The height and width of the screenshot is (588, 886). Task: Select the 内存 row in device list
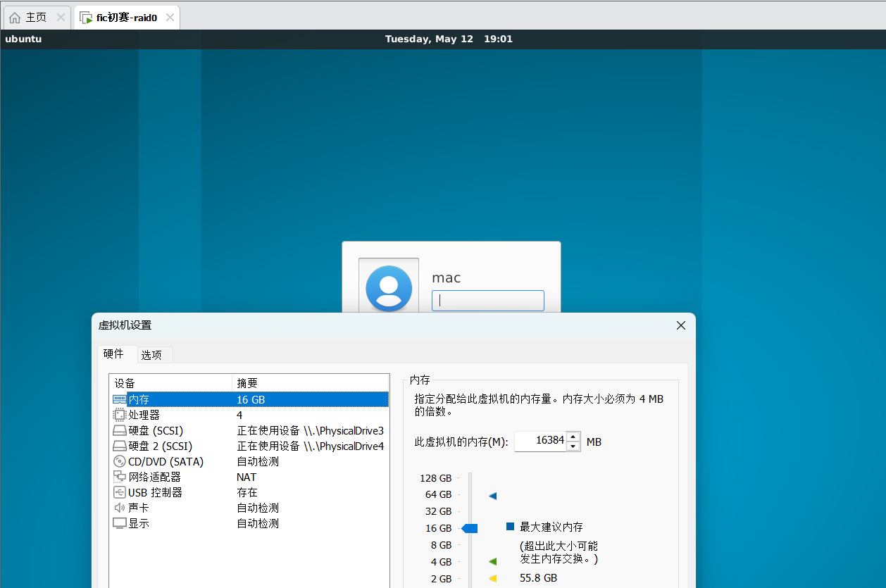click(250, 399)
